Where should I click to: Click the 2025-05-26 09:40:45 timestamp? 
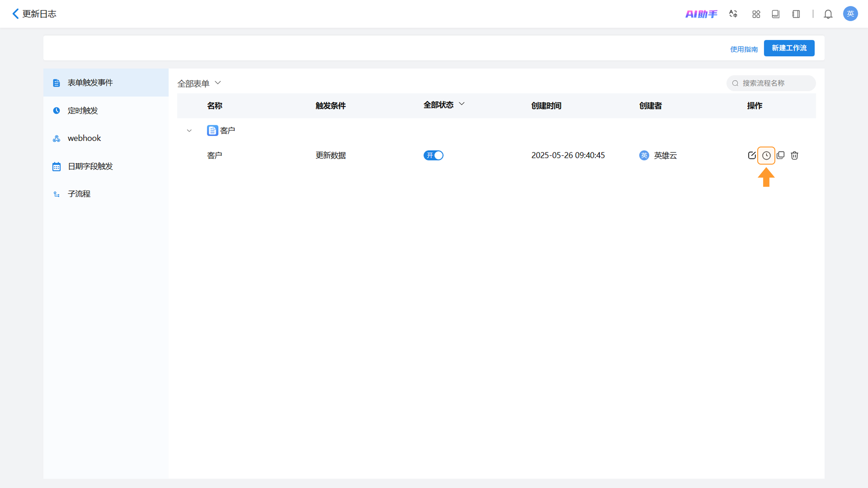(x=568, y=155)
